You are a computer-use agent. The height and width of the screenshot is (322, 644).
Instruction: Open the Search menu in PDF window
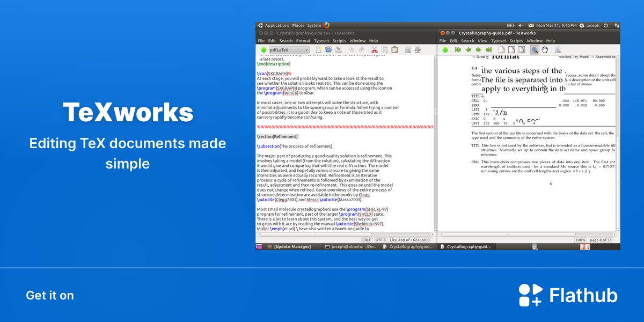(x=467, y=41)
